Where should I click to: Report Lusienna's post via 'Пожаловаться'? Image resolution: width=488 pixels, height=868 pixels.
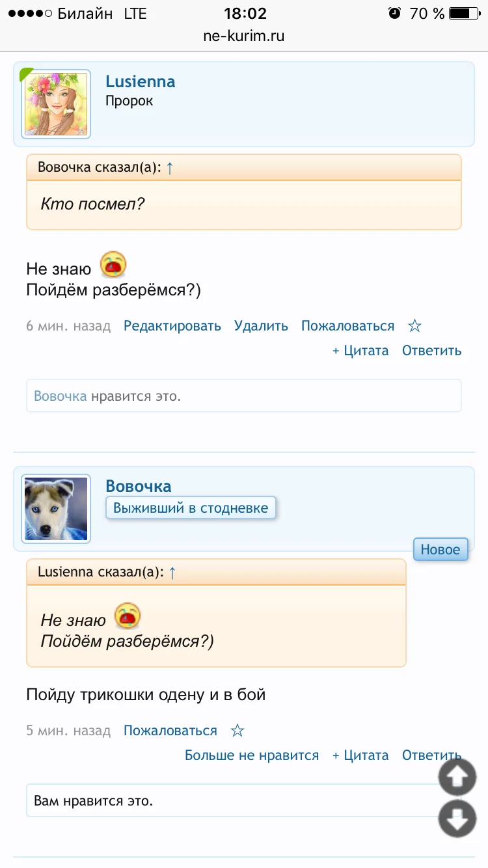[347, 326]
